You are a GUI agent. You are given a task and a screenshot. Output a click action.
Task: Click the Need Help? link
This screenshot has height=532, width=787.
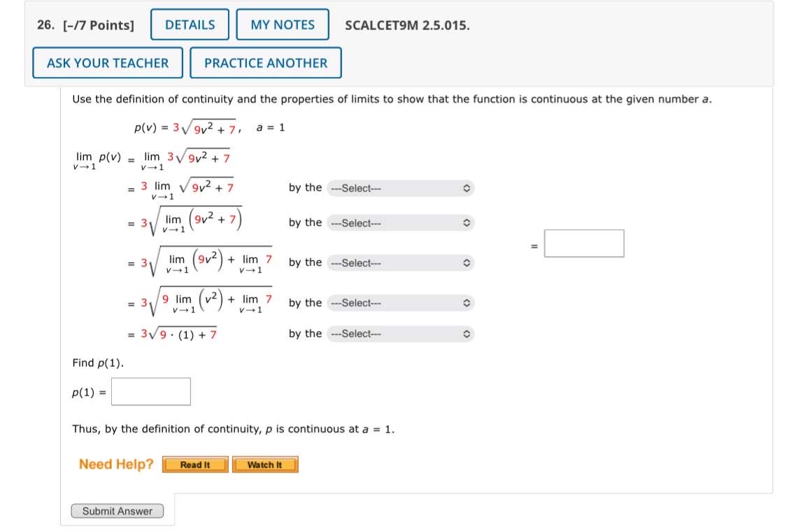point(114,463)
